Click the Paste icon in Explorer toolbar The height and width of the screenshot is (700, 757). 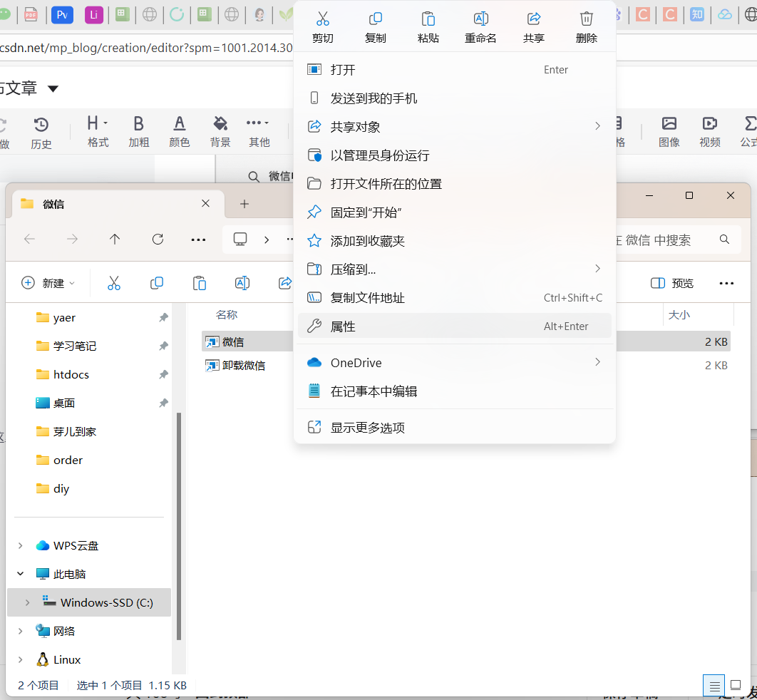200,284
